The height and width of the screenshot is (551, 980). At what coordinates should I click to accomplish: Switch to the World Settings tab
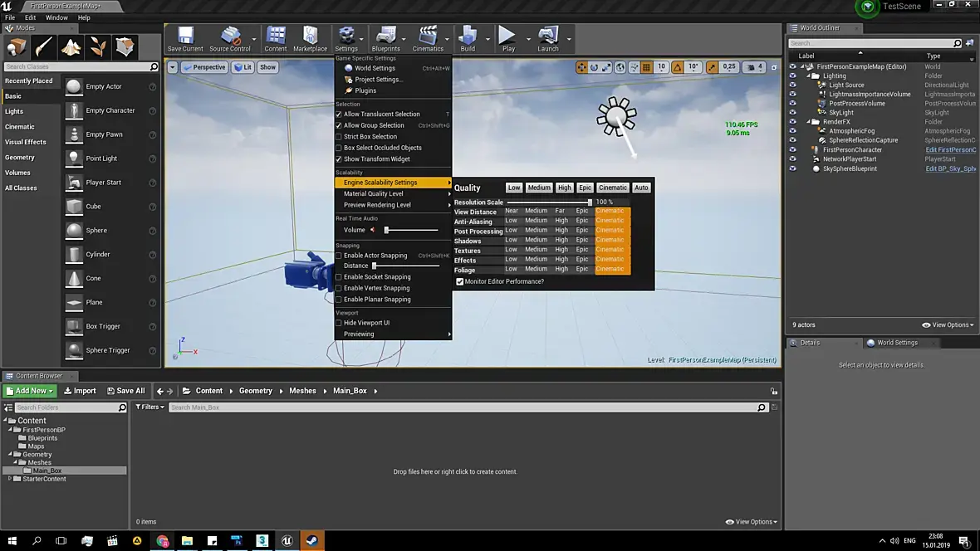point(897,343)
